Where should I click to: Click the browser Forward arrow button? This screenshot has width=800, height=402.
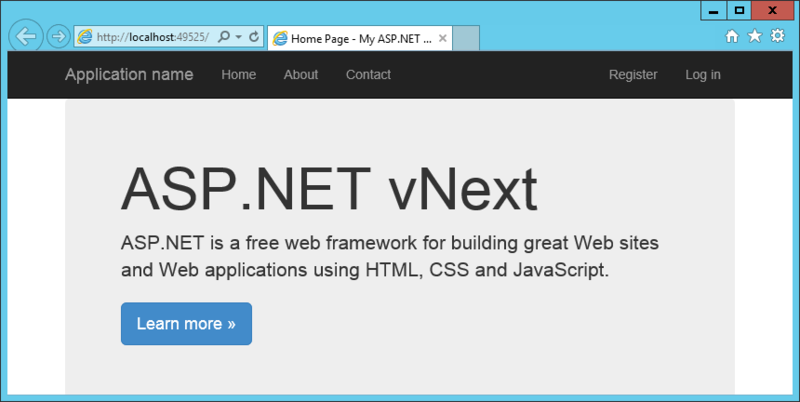[58, 36]
